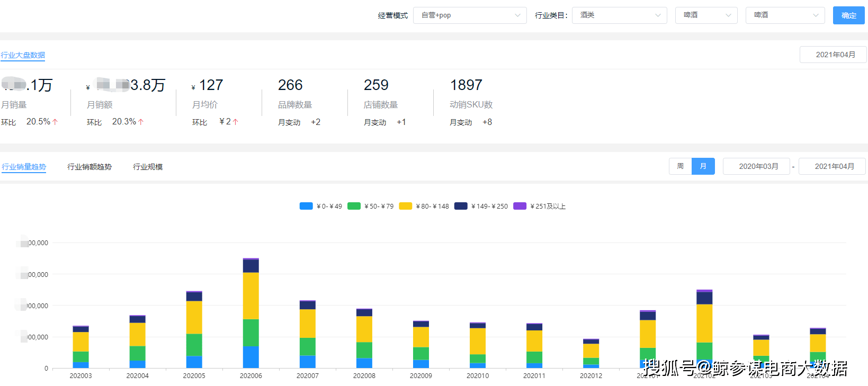868x386 pixels.
Task: Click the 店铺数量 月变动 +1 value
Action: pos(401,122)
